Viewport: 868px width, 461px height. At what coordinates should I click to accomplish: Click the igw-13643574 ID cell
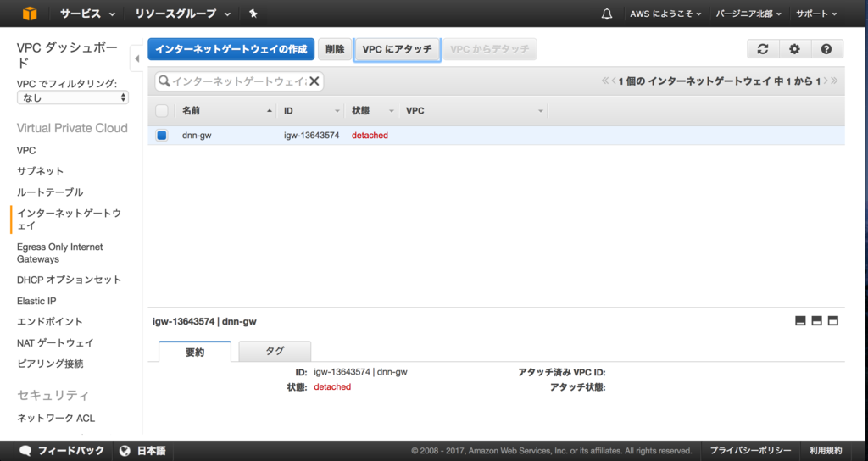click(x=312, y=135)
